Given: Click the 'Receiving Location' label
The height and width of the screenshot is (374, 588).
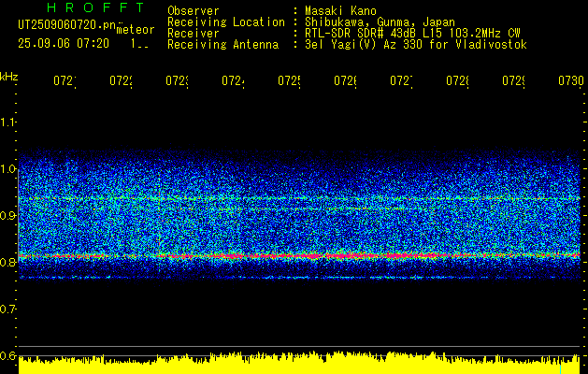Looking at the screenshot, I should pyautogui.click(x=226, y=22).
